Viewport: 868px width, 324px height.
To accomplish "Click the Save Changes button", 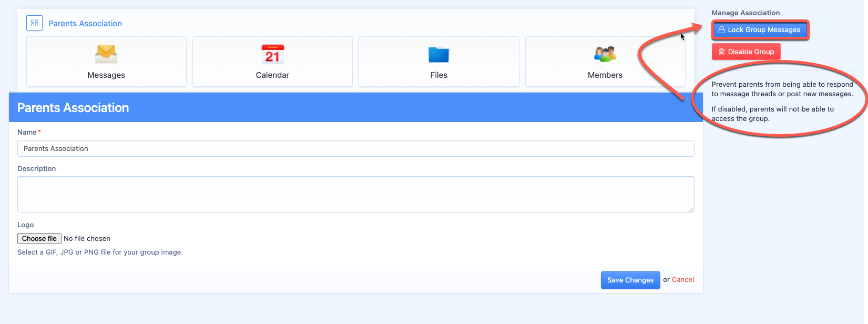I will coord(630,280).
